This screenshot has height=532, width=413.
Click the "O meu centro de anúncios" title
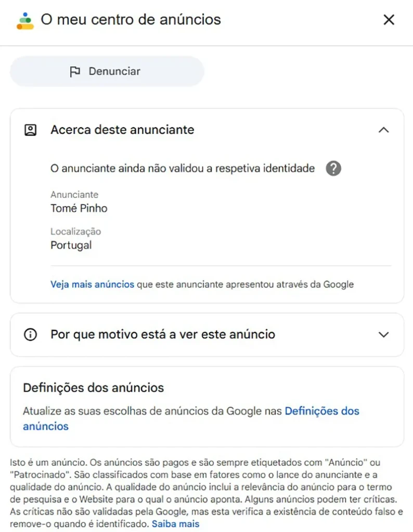click(131, 20)
